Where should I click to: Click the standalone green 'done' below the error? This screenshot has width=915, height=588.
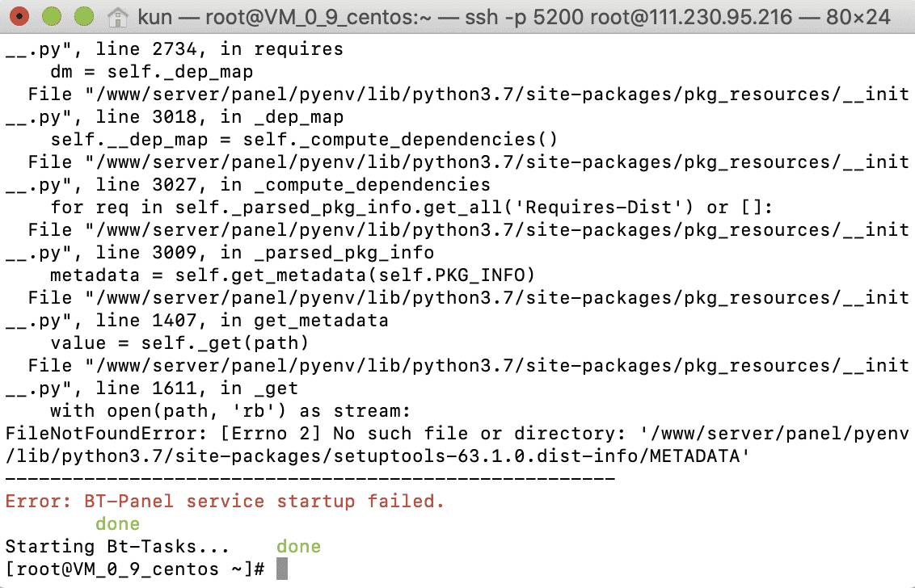click(x=118, y=524)
